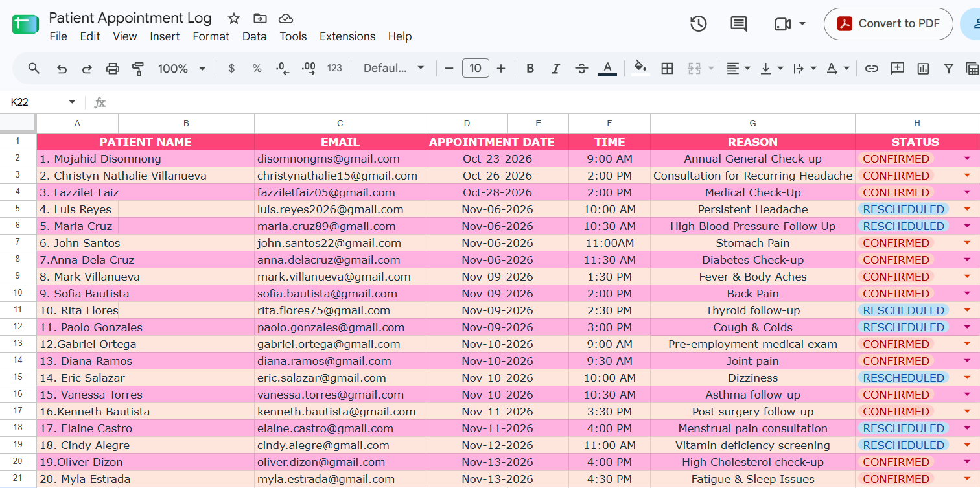
Task: Open the borders tool
Action: coord(667,68)
